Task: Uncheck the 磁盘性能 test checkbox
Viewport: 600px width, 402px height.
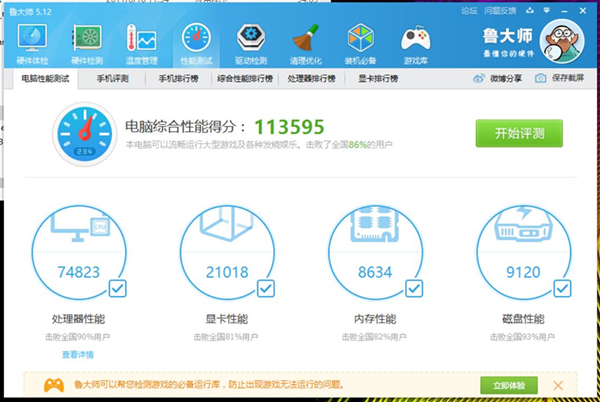Action: coord(562,288)
